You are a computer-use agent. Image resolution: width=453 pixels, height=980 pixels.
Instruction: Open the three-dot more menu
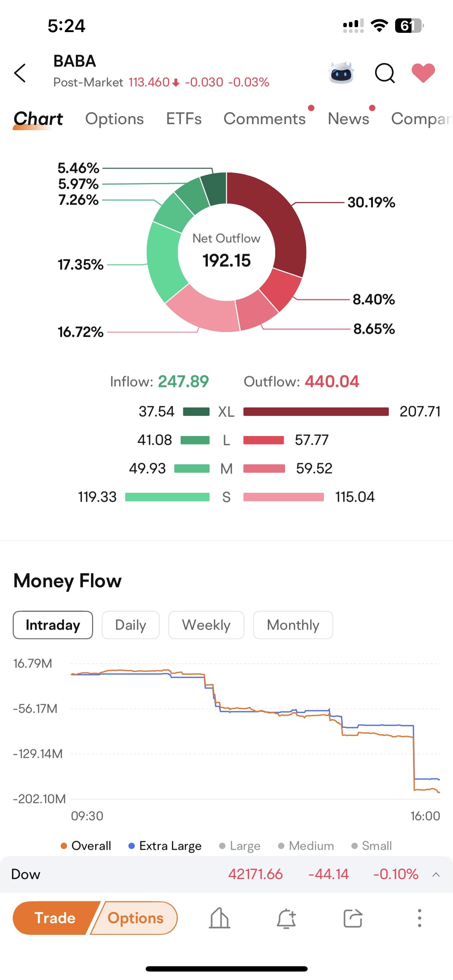pos(419,918)
